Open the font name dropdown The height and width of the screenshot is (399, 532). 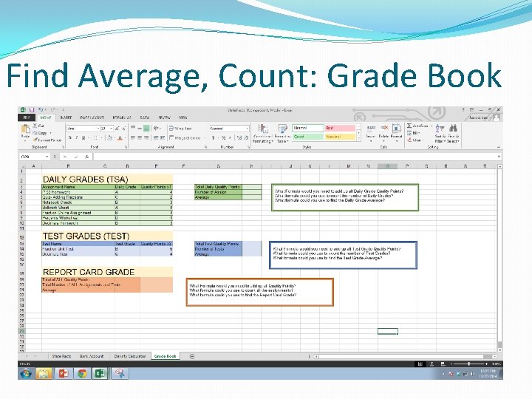pos(98,129)
